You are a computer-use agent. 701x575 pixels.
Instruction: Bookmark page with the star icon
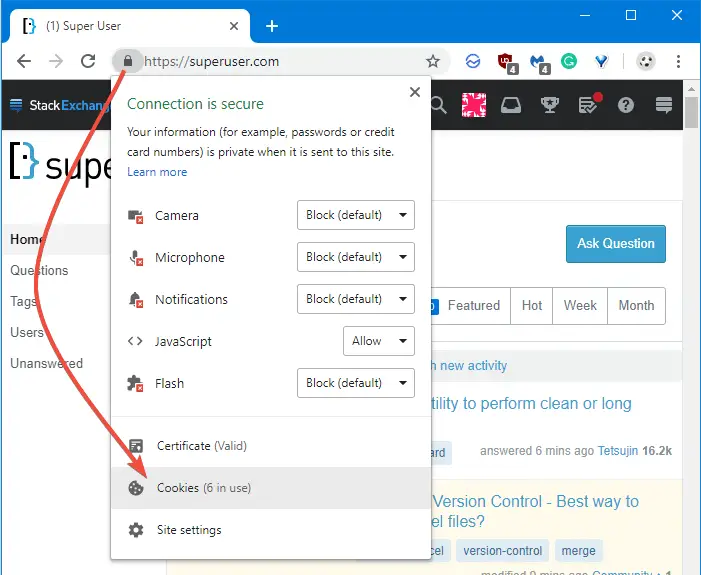[433, 61]
